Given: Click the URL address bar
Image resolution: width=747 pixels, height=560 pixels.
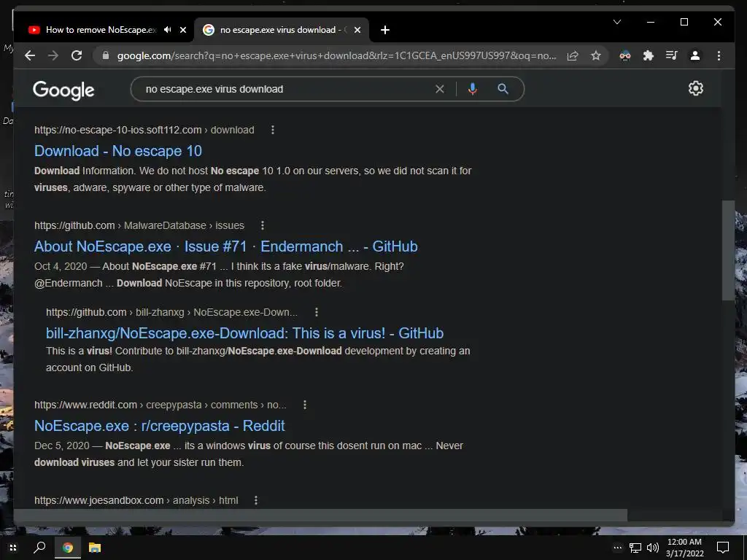Looking at the screenshot, I should coord(336,55).
